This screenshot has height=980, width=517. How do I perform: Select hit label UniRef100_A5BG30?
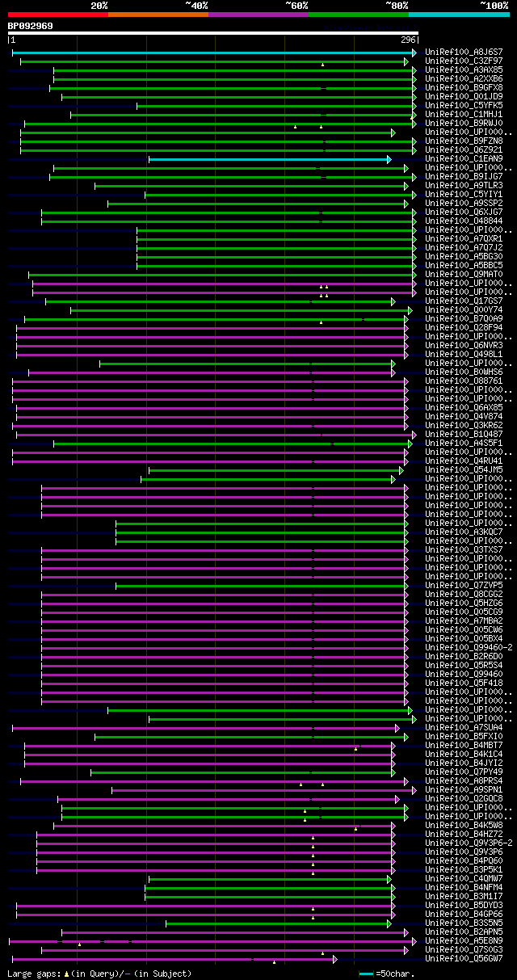(464, 256)
